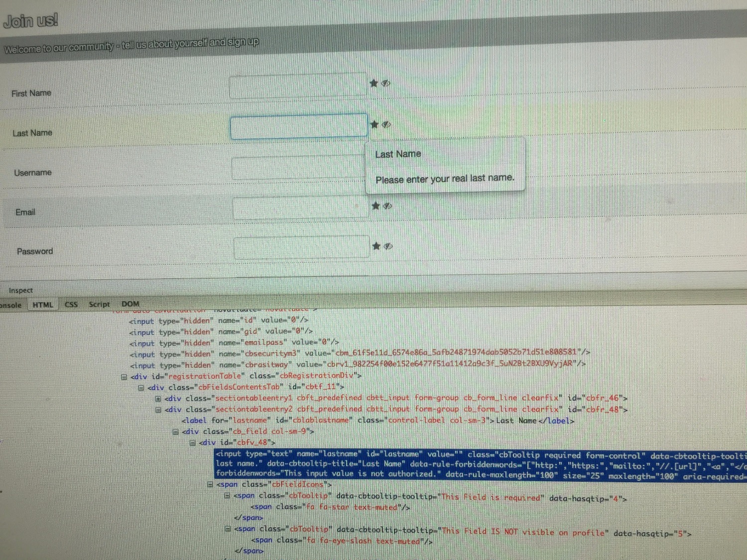This screenshot has width=747, height=560.
Task: Switch to the CSS tab
Action: click(71, 304)
